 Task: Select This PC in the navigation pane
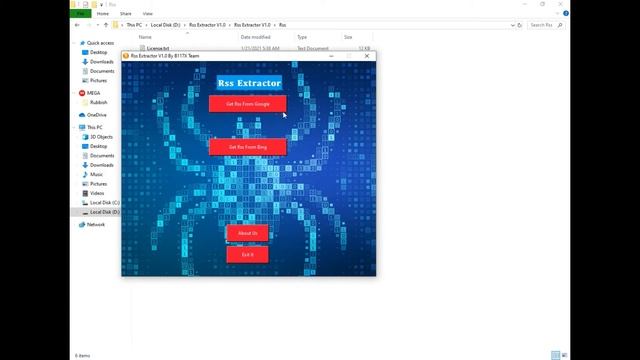[x=95, y=127]
